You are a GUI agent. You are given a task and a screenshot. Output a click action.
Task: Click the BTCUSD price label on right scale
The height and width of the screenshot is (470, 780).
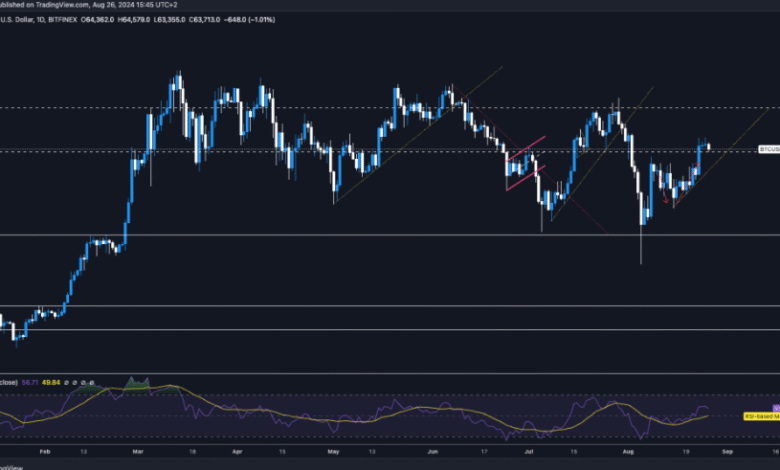(x=769, y=149)
